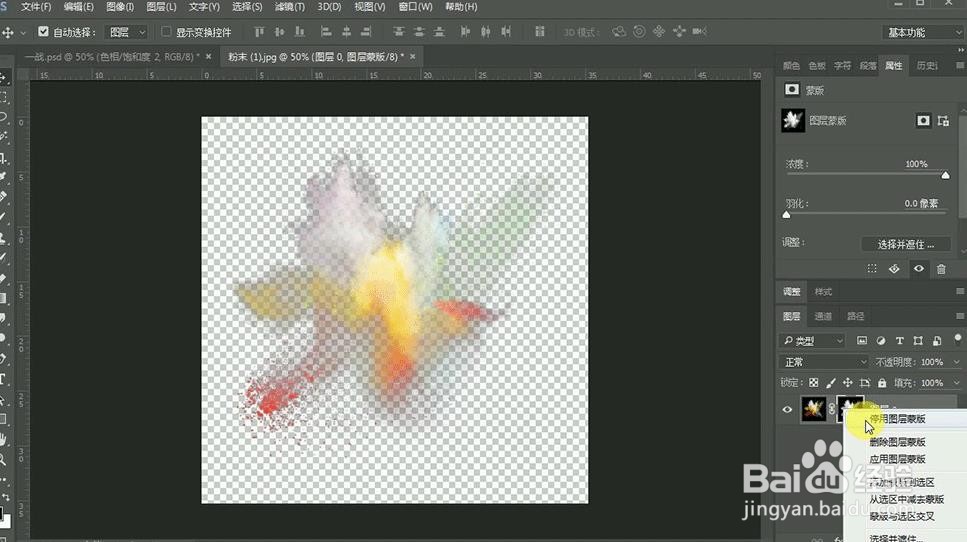Filter layers by shape layer icon
The height and width of the screenshot is (542, 967).
918,340
